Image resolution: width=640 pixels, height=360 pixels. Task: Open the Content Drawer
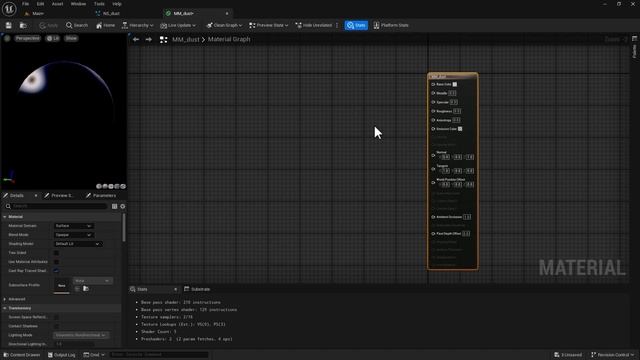tap(22, 355)
